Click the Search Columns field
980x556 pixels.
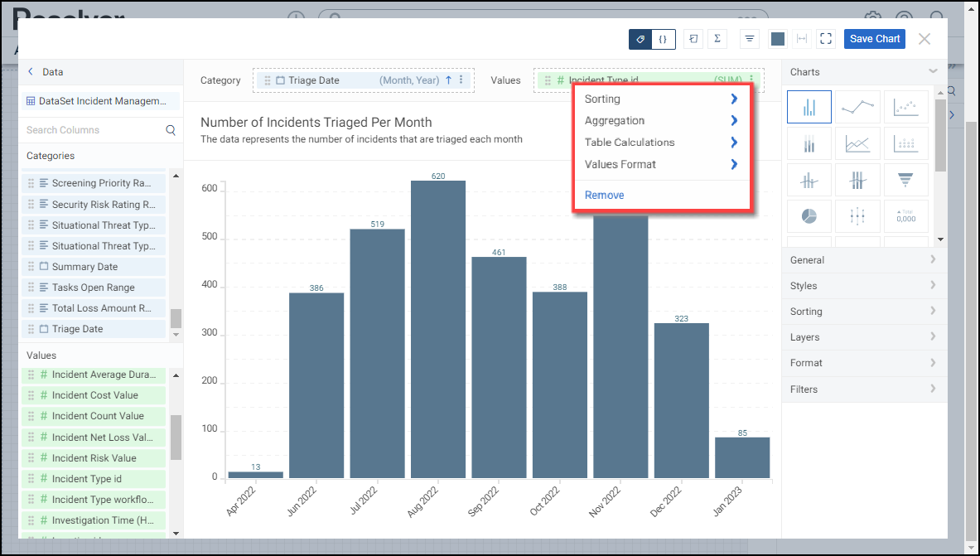tap(93, 130)
